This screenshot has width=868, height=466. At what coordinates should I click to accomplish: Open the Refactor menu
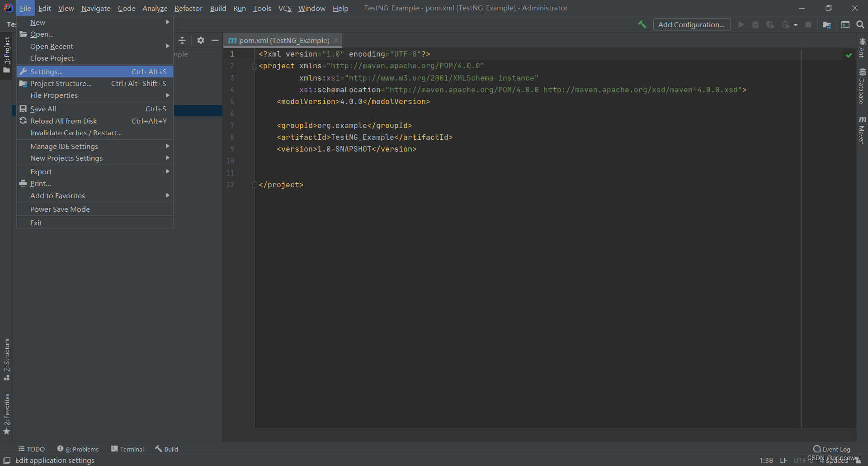coord(189,8)
